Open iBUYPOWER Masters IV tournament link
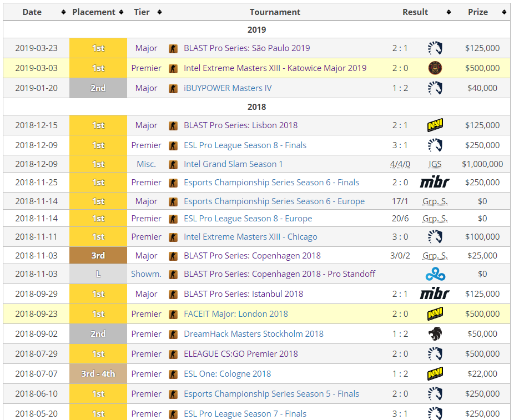 click(x=228, y=88)
